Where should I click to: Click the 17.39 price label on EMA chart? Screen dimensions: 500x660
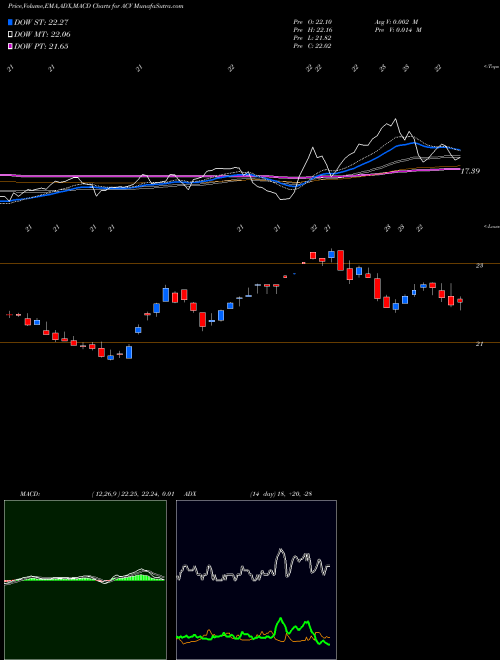470,171
